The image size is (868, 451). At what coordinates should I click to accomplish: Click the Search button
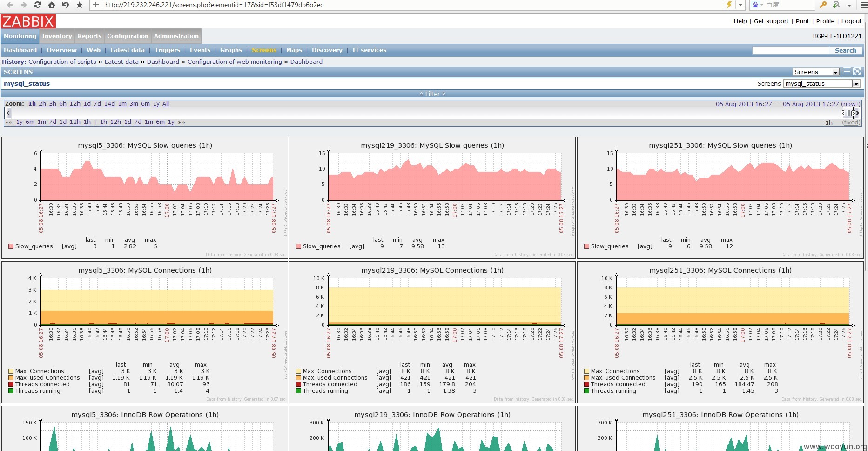[846, 50]
